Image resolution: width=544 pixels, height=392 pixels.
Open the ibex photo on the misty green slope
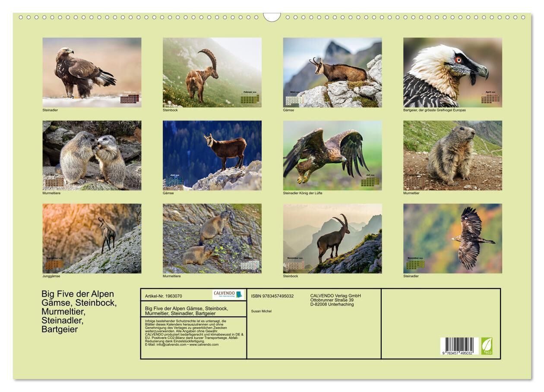212,72
